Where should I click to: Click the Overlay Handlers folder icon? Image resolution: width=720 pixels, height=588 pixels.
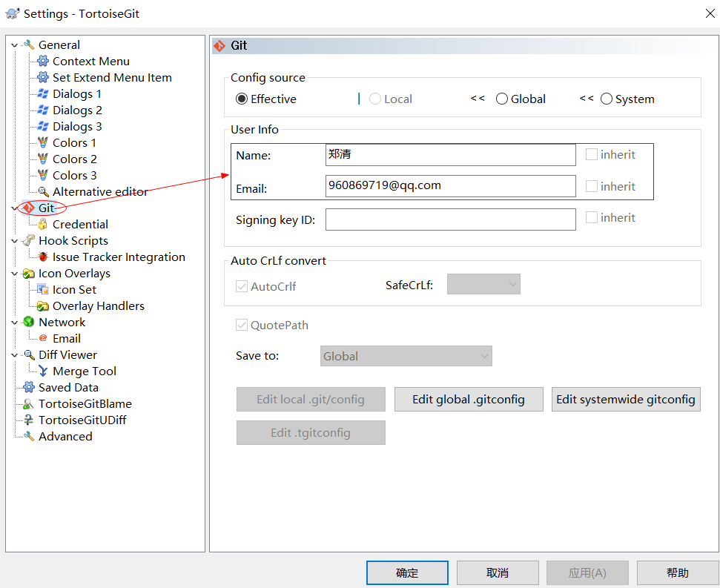pos(43,305)
